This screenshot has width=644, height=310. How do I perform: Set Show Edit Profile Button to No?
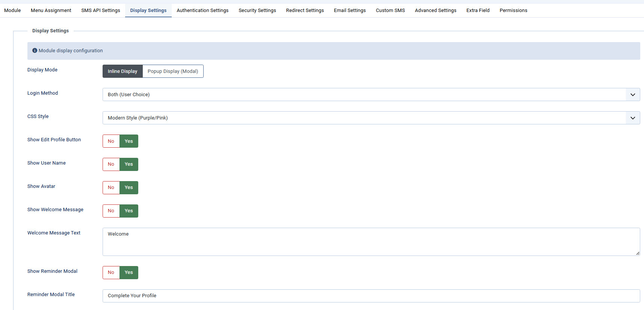tap(111, 141)
